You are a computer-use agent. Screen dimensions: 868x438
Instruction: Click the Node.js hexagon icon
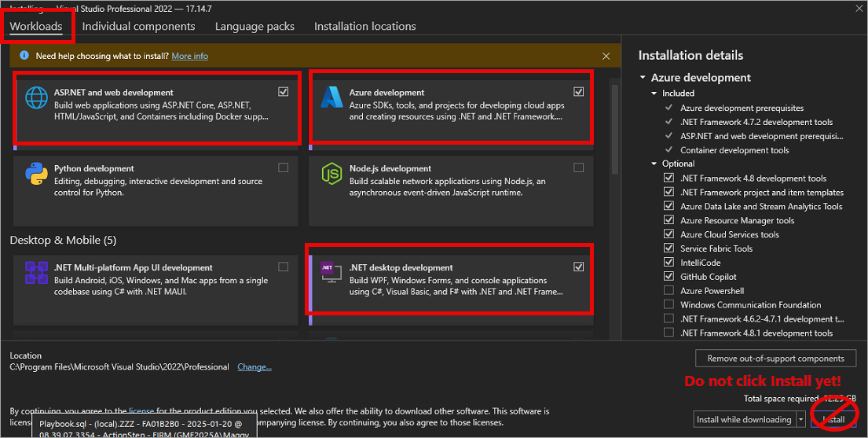tap(331, 174)
